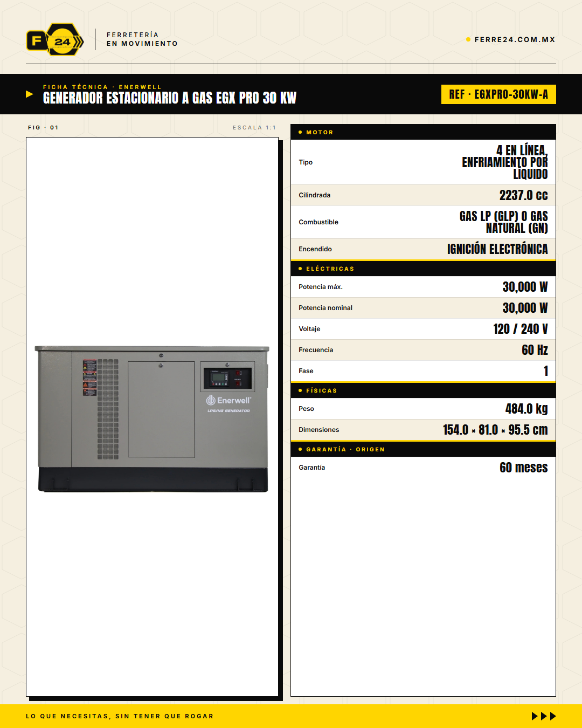Click the triple arrow icon in footer
Viewport: 582px width, 728px height.
pyautogui.click(x=544, y=716)
